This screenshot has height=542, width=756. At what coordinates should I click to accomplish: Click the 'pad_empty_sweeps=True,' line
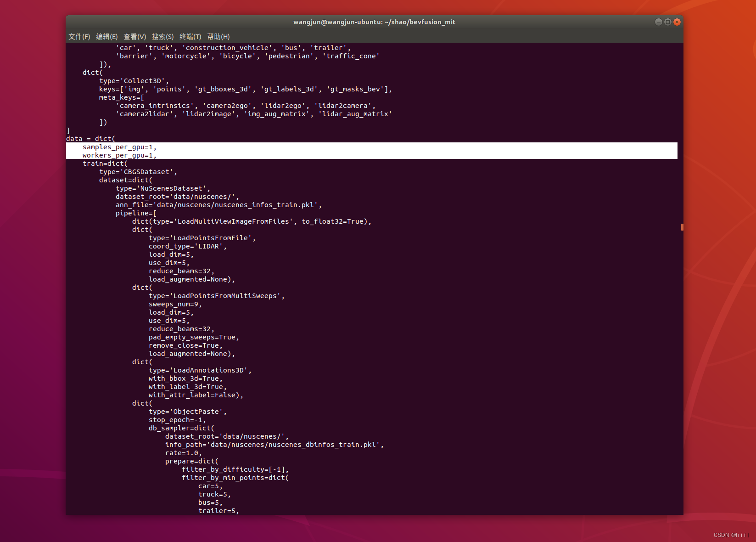(x=194, y=337)
